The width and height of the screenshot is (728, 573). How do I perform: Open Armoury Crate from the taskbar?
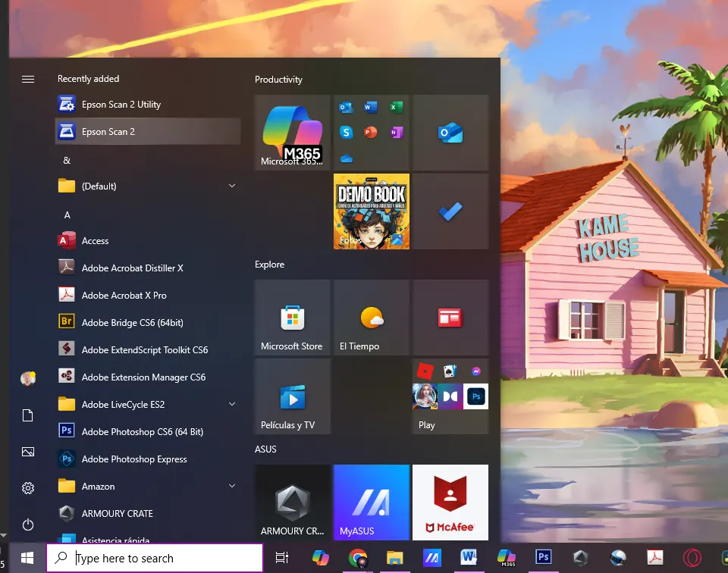(580, 558)
